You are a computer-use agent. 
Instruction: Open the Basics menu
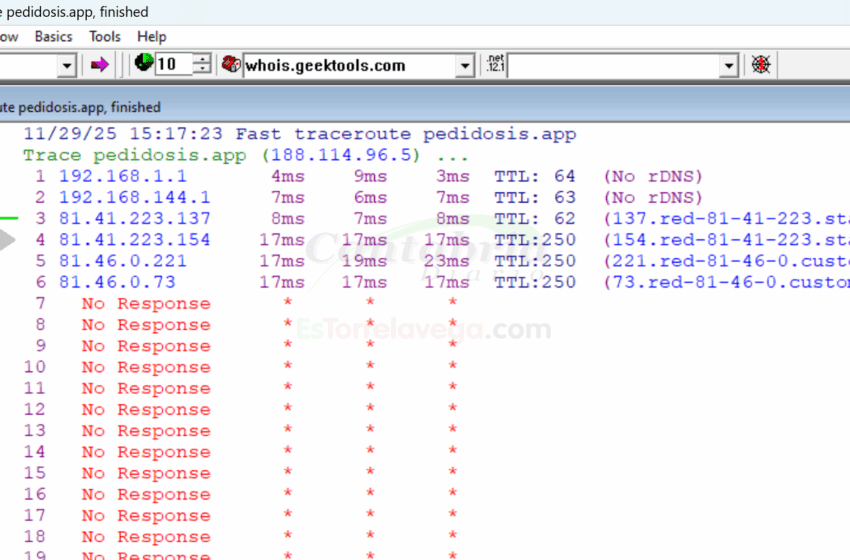point(53,36)
